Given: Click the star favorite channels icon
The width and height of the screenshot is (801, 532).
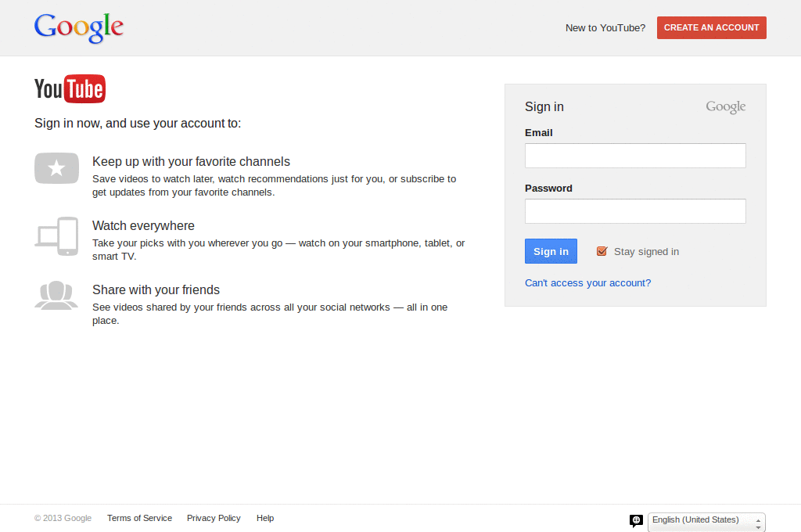Looking at the screenshot, I should click(56, 168).
